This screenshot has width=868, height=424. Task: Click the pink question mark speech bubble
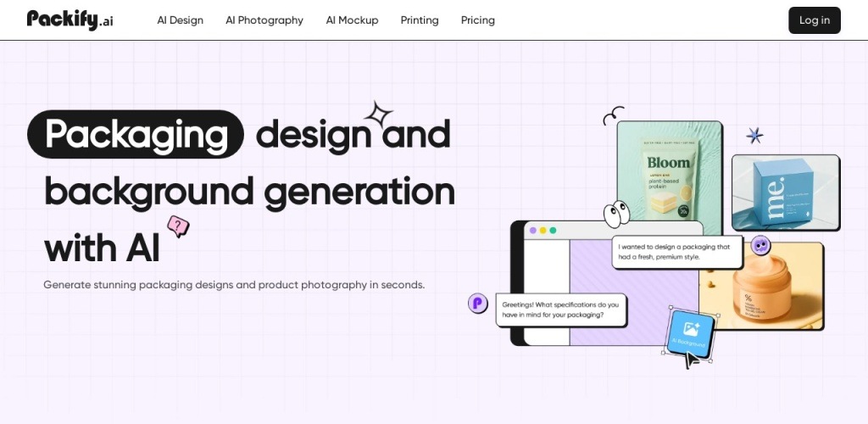pos(178,226)
